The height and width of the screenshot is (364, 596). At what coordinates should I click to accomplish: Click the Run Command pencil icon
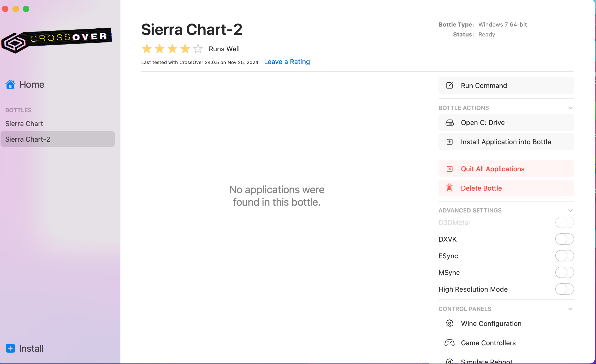point(449,85)
